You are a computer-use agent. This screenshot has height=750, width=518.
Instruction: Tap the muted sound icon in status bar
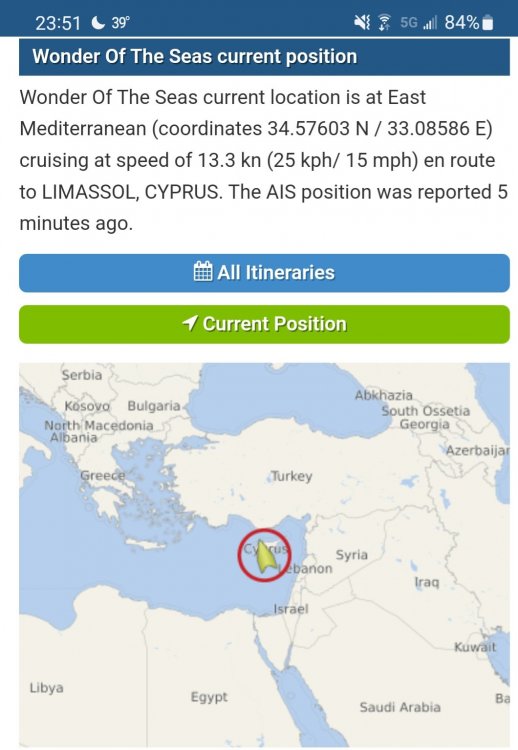[362, 22]
